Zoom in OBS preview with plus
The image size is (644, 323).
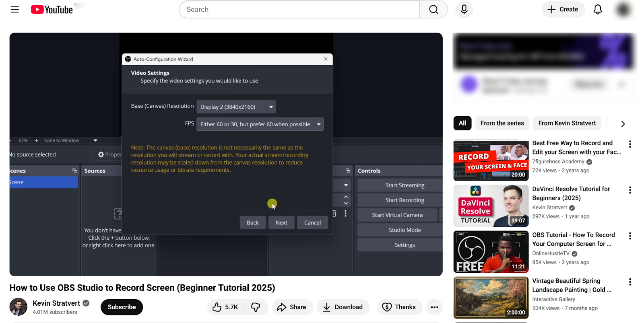[36, 140]
